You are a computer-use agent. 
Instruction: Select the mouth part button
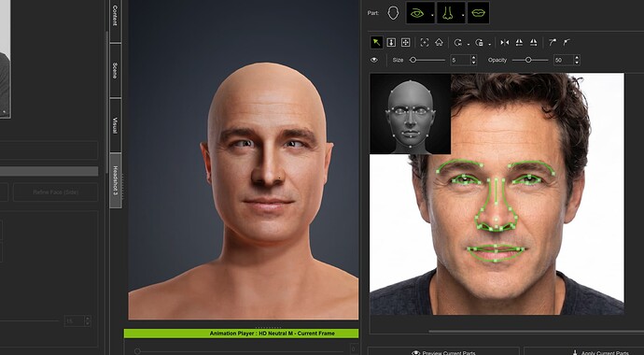[x=478, y=13]
